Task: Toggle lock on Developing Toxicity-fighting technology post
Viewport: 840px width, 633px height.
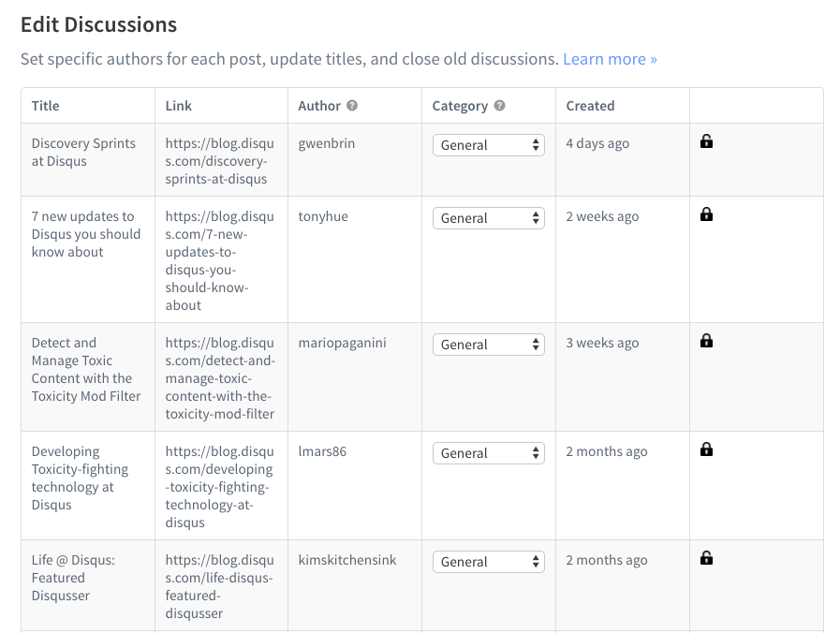Action: [706, 449]
